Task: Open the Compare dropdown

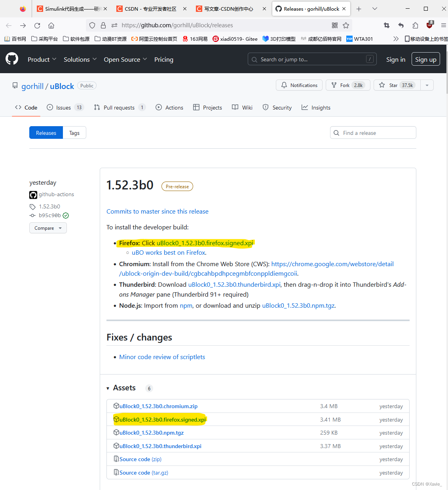Action: tap(47, 228)
